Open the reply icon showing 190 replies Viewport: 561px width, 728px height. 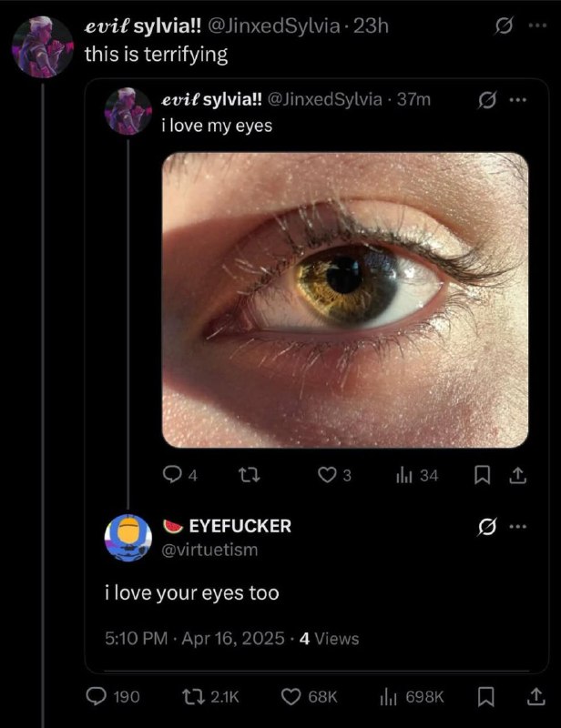(96, 696)
